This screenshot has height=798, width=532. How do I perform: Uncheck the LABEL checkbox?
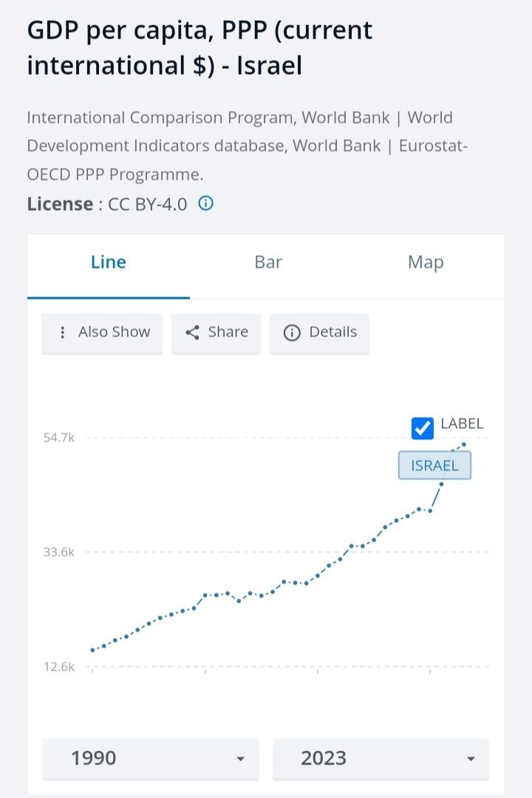[x=423, y=427]
